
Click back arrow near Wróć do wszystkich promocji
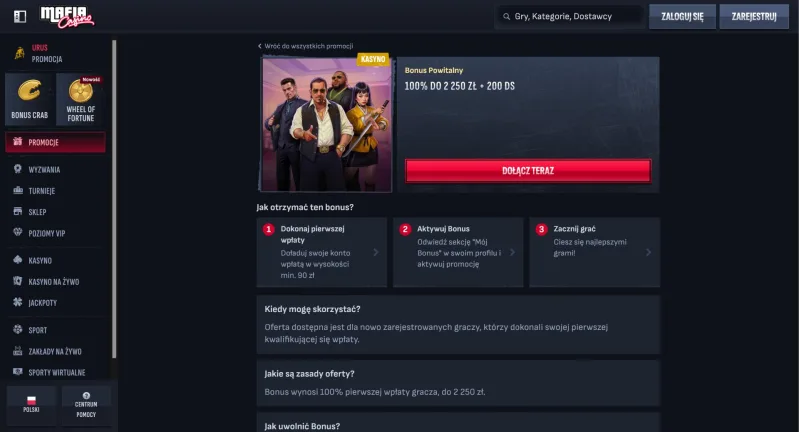point(260,46)
